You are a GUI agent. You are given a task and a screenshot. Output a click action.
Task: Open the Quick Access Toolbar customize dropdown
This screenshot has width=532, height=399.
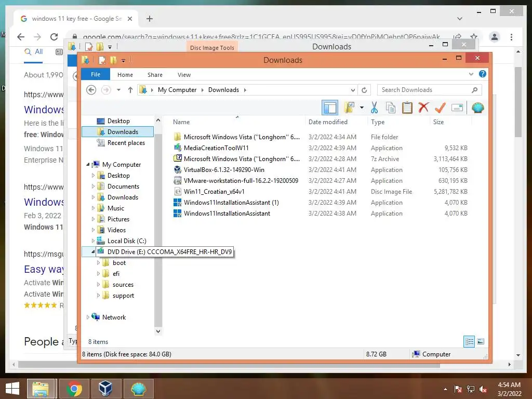point(124,60)
